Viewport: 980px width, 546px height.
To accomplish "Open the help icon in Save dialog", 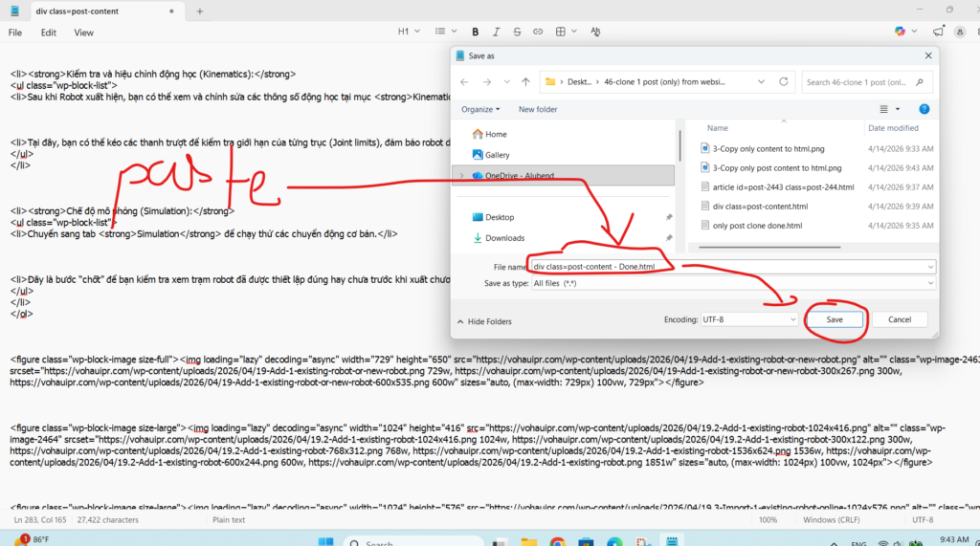I will 924,109.
